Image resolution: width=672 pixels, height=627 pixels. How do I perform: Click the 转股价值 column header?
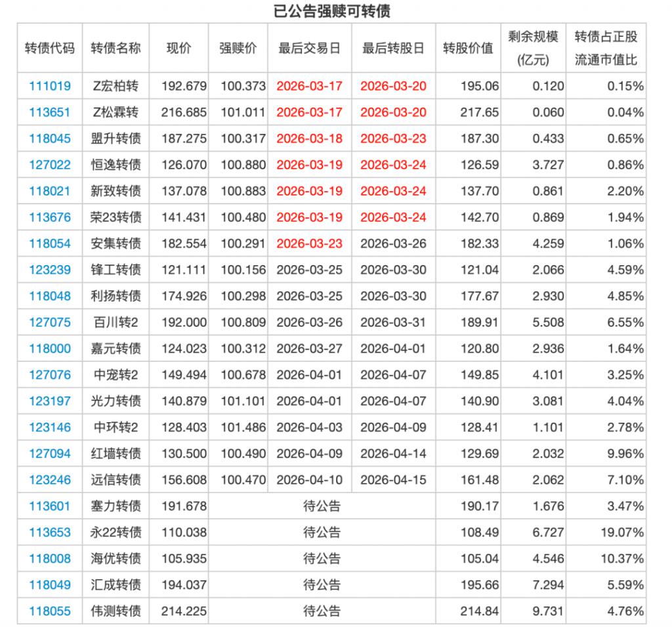pyautogui.click(x=468, y=48)
